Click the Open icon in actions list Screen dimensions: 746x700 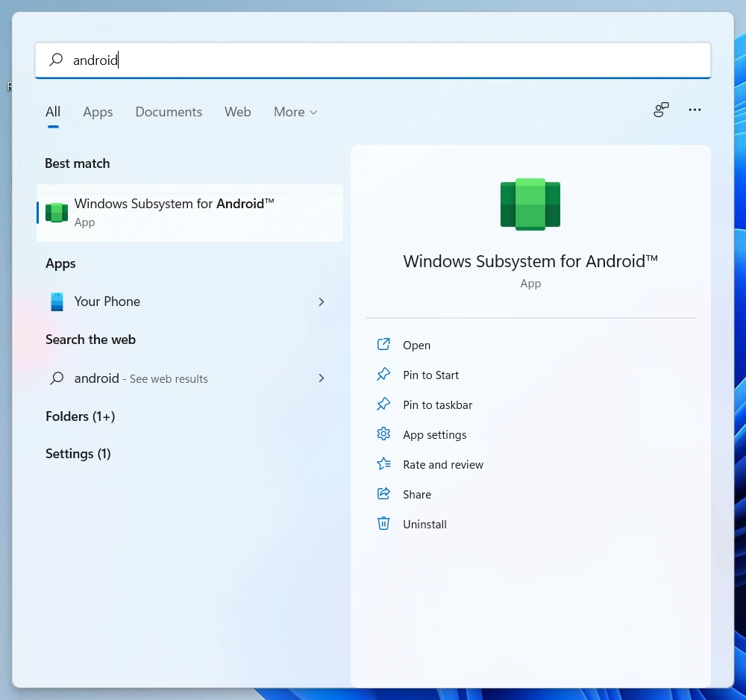coord(383,345)
